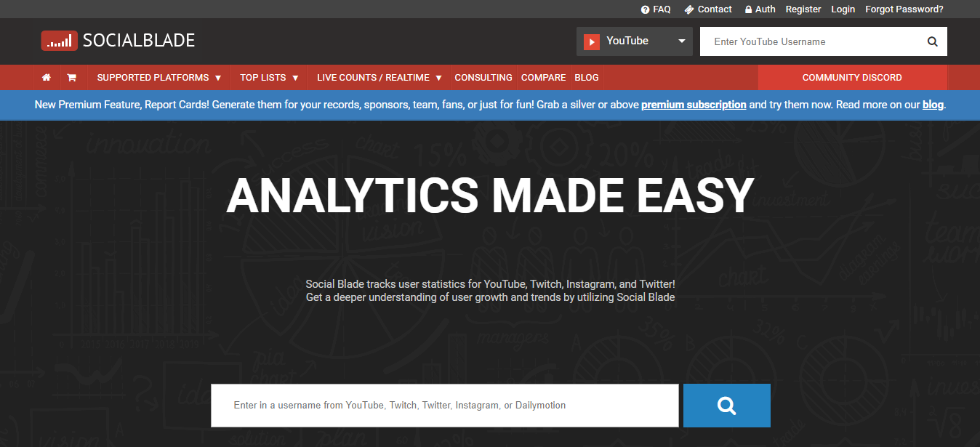Expand the Live Counts / Realtime menu
The image size is (980, 447).
[379, 78]
